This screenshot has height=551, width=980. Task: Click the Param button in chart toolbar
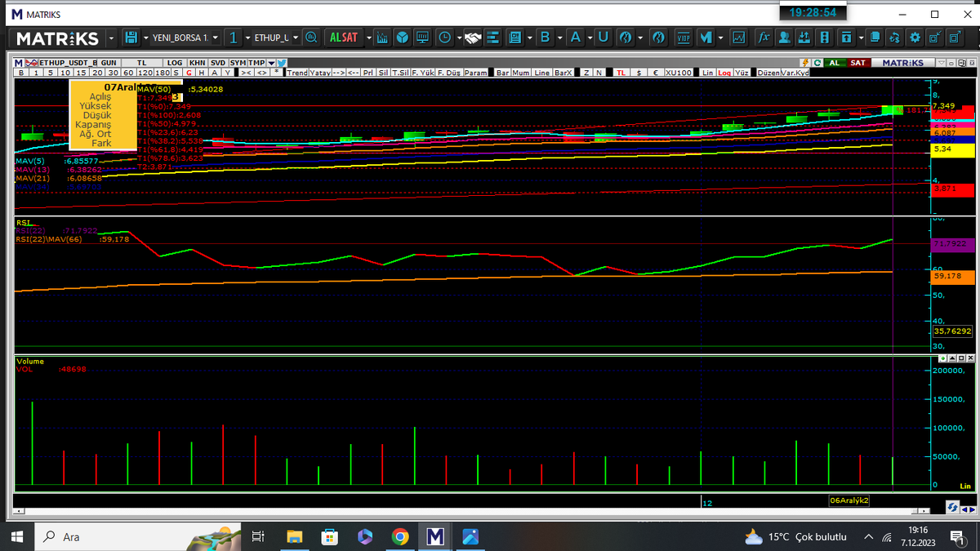[x=475, y=73]
